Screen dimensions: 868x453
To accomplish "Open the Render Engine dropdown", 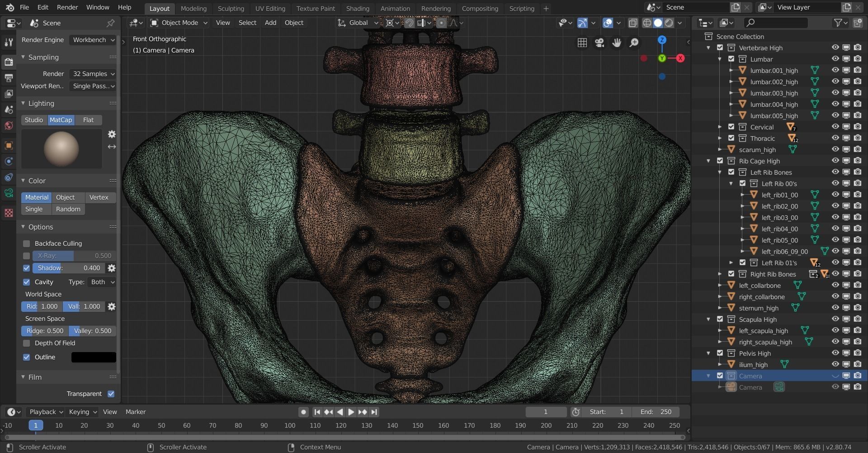I will 94,40.
